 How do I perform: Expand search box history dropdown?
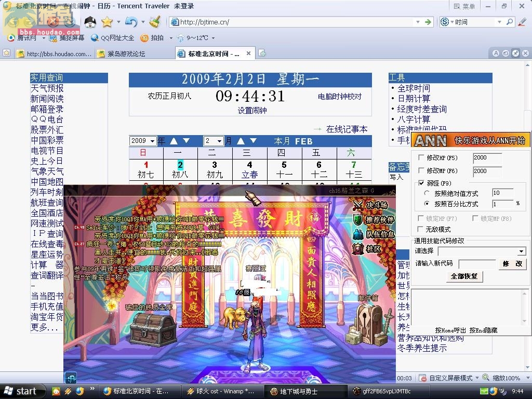[x=499, y=22]
